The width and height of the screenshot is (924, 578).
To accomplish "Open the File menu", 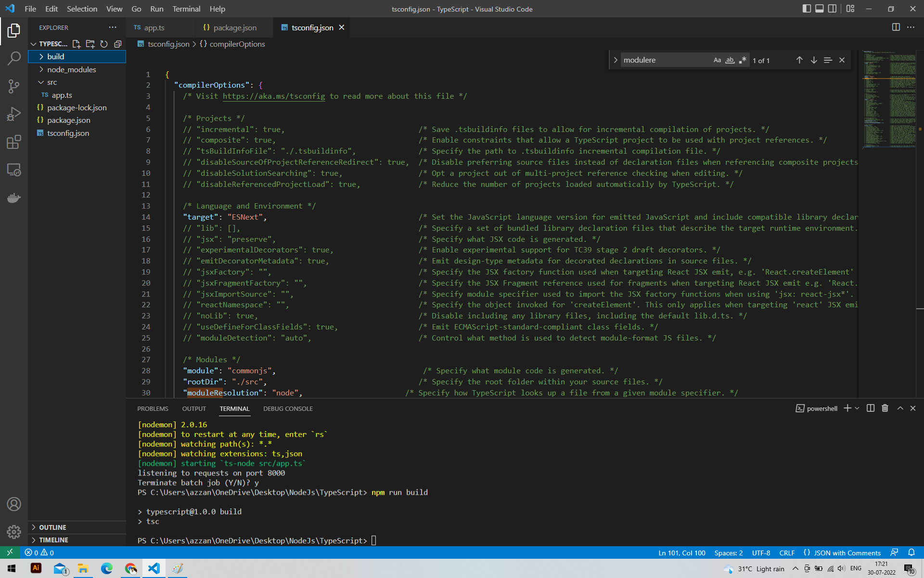I will click(30, 9).
